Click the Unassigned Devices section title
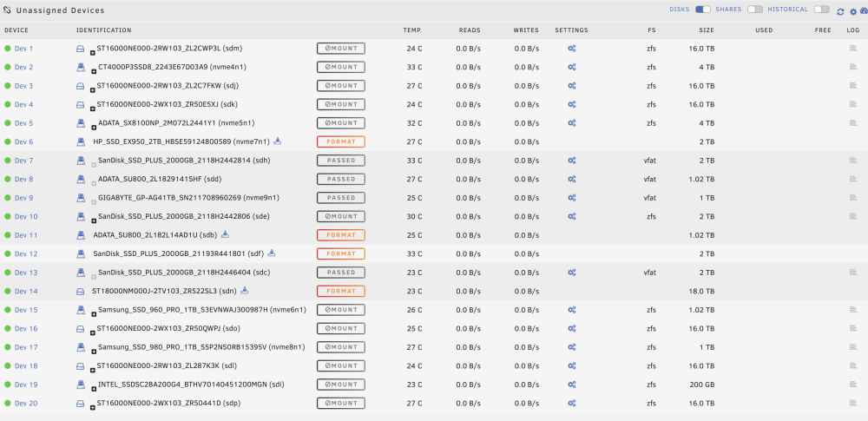The height and width of the screenshot is (421, 868). (60, 10)
